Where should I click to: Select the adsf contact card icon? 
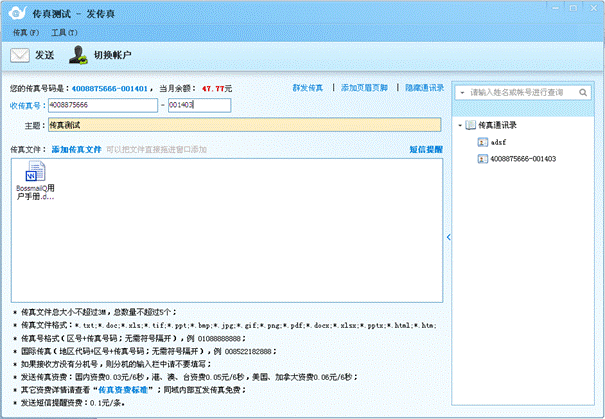tap(483, 142)
